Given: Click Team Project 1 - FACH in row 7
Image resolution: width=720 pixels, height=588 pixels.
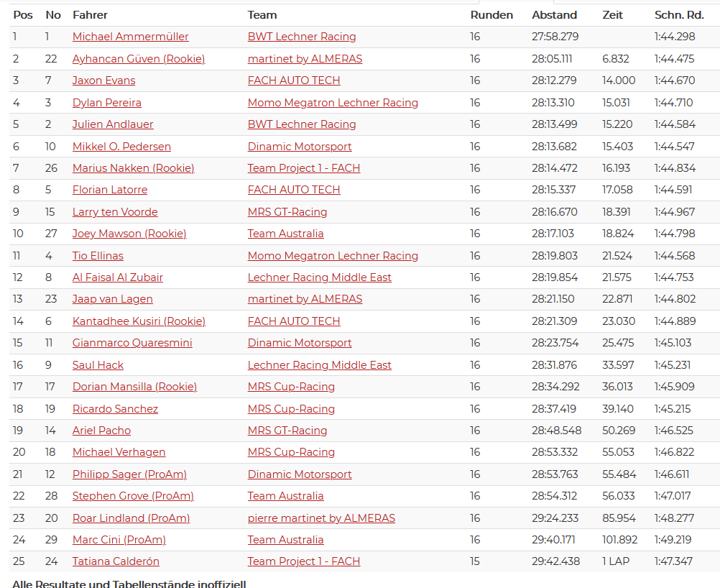Looking at the screenshot, I should [x=304, y=168].
